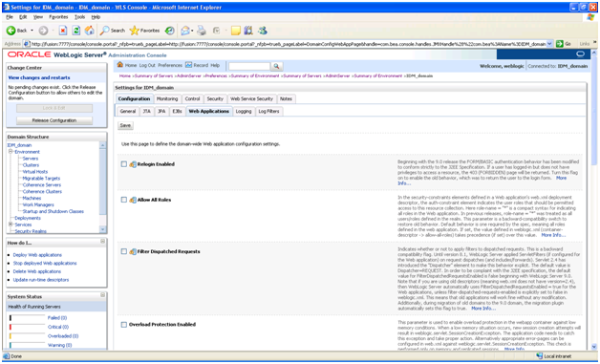Select Coherence Servers tree item
Viewport: 600px width, 364px height.
[42, 185]
